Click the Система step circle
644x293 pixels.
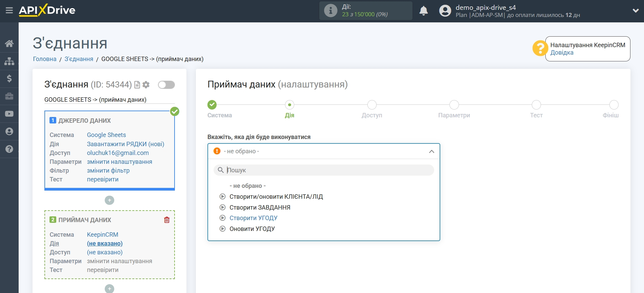coord(212,105)
